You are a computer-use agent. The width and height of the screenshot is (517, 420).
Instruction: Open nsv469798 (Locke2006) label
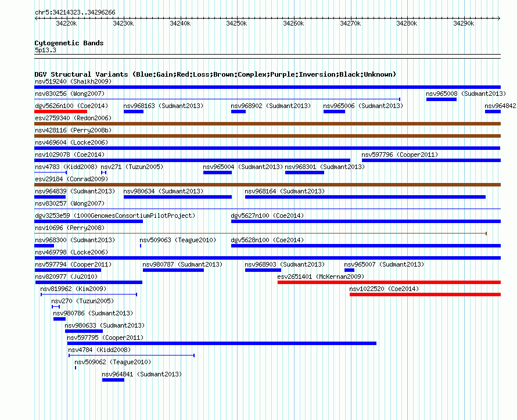click(x=71, y=252)
